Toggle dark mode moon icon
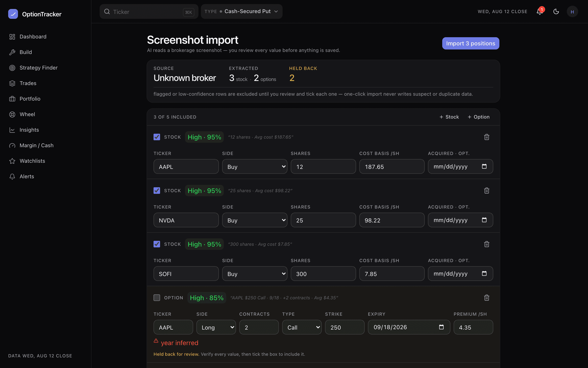 [x=556, y=11]
